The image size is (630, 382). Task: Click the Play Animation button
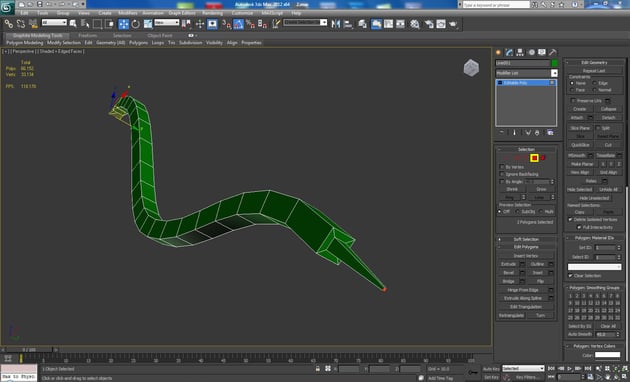pyautogui.click(x=569, y=368)
